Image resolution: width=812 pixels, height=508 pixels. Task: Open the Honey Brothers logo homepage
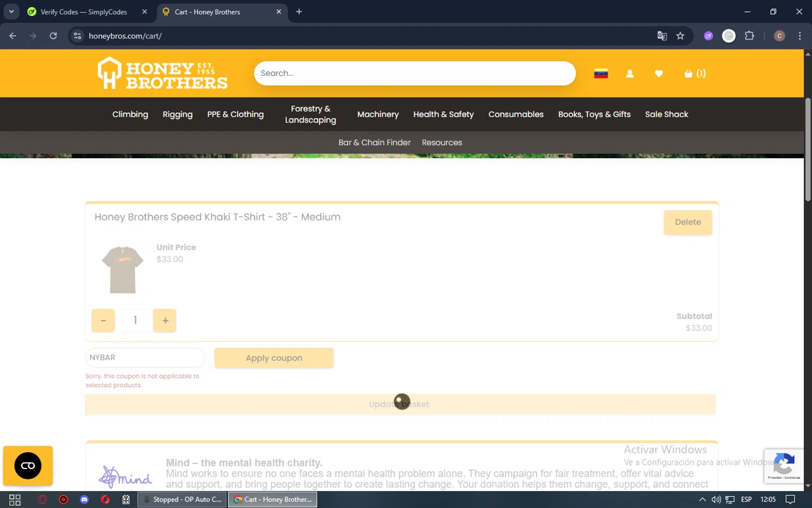(162, 73)
